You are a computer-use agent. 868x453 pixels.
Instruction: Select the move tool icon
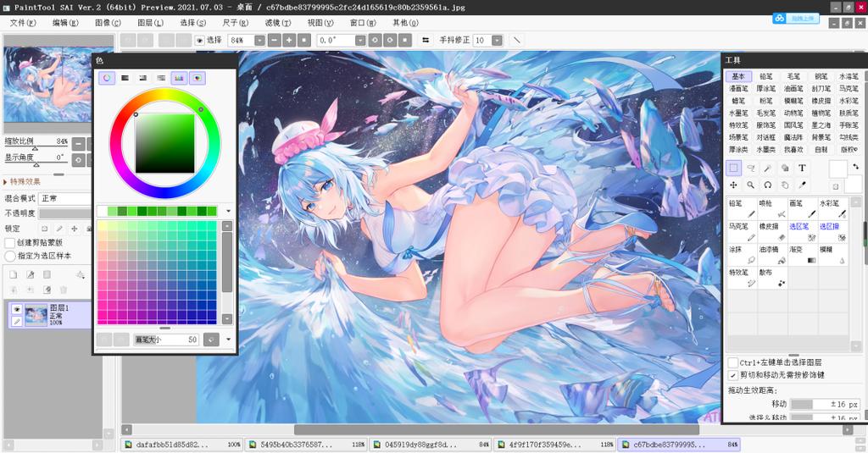[x=733, y=185]
